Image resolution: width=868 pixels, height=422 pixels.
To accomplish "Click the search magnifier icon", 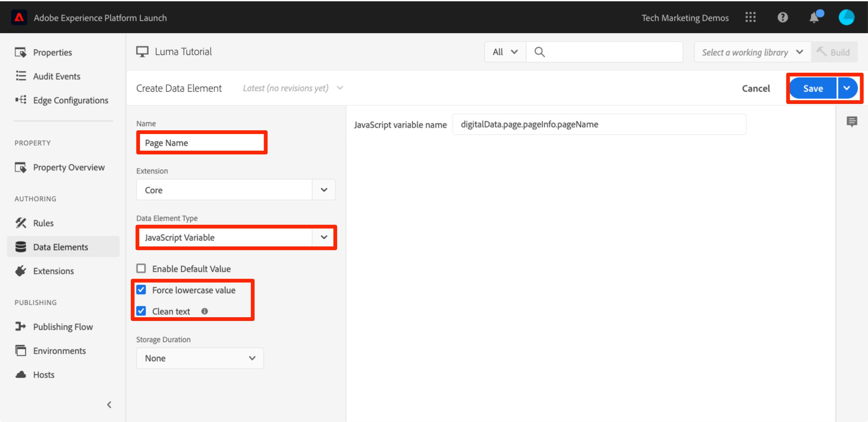I will 539,52.
